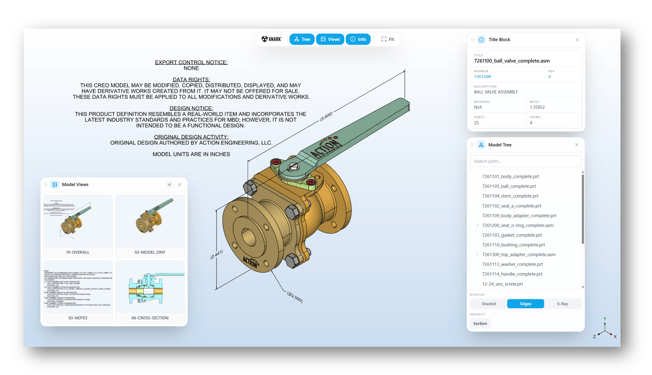Click the Model Views count badge showing 4

[x=169, y=185]
